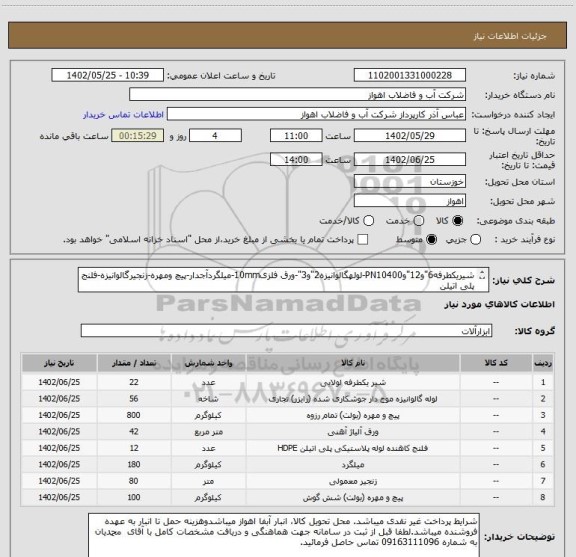Click the price validity time 14:00
This screenshot has height=557, width=576.
296,159
